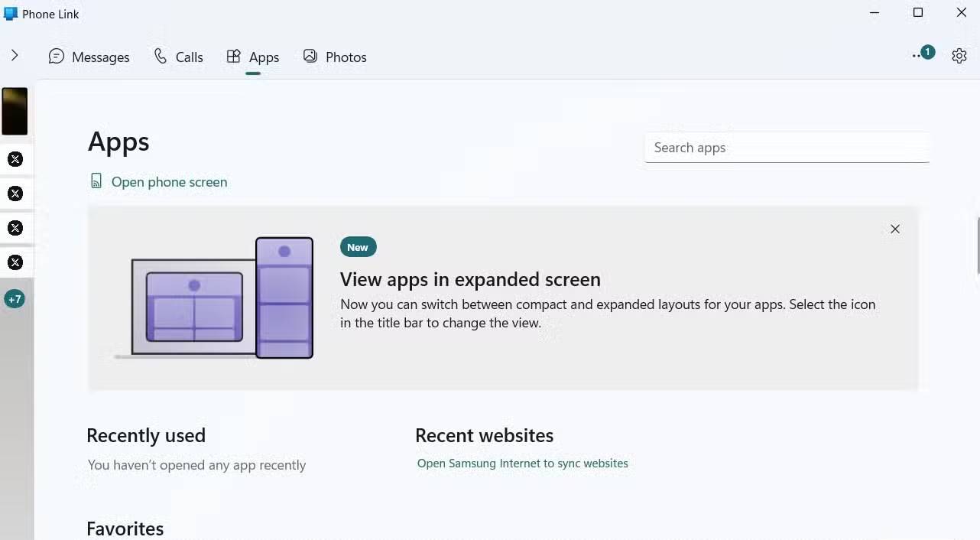The height and width of the screenshot is (540, 980).
Task: Maximize the Phone Link window
Action: (918, 12)
